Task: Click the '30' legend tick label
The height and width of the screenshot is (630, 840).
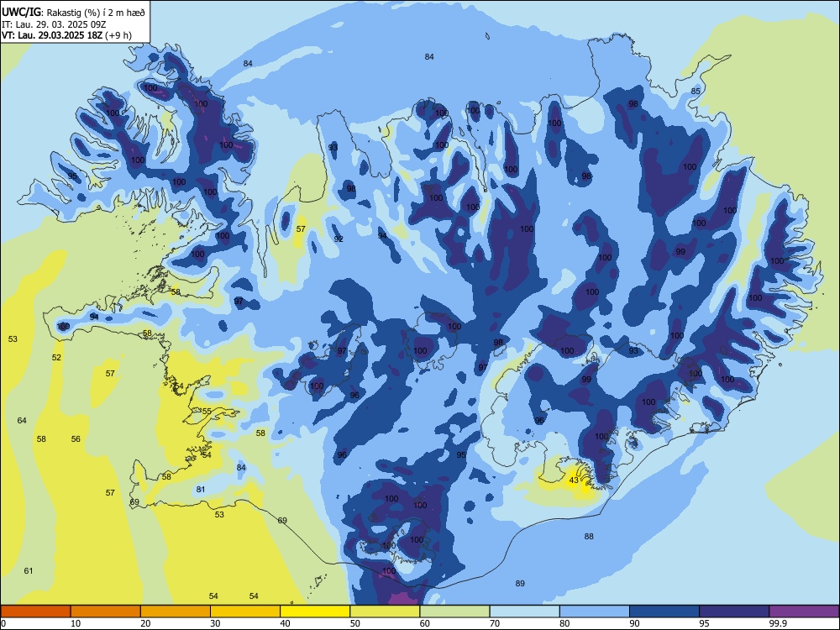Action: click(x=215, y=623)
